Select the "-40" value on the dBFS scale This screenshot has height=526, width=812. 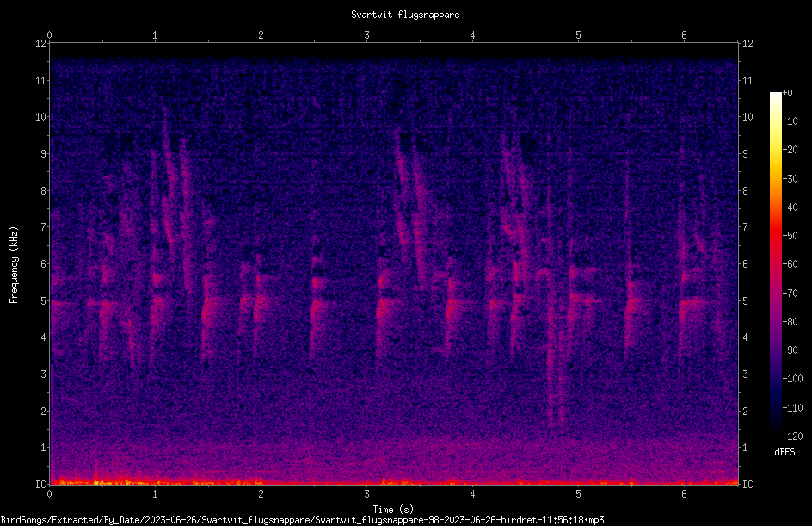(x=790, y=207)
